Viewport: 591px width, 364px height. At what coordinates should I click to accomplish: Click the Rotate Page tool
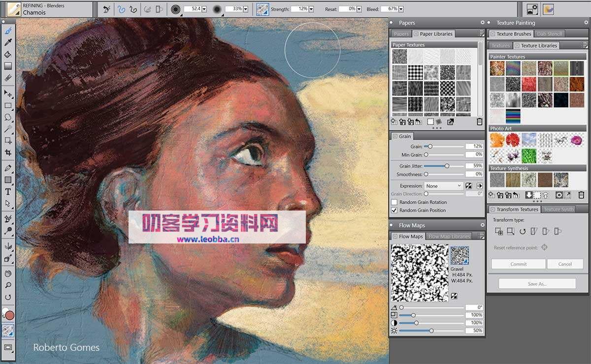click(x=8, y=297)
